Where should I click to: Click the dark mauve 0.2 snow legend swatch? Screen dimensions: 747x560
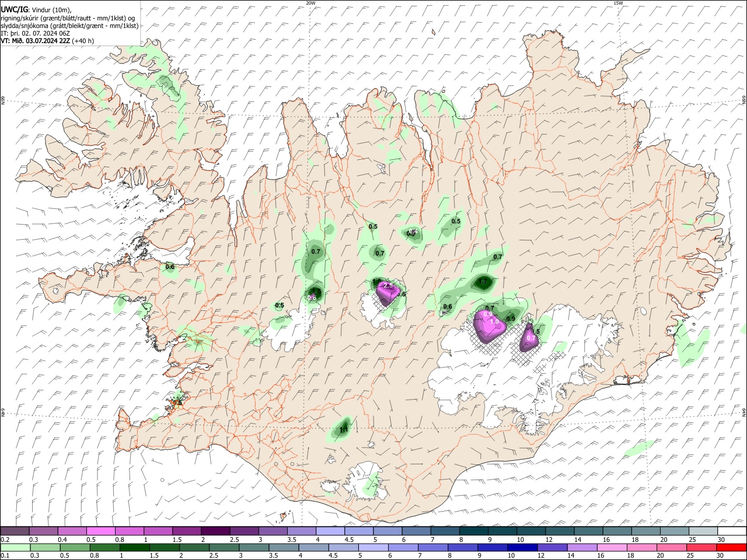[x=15, y=531]
